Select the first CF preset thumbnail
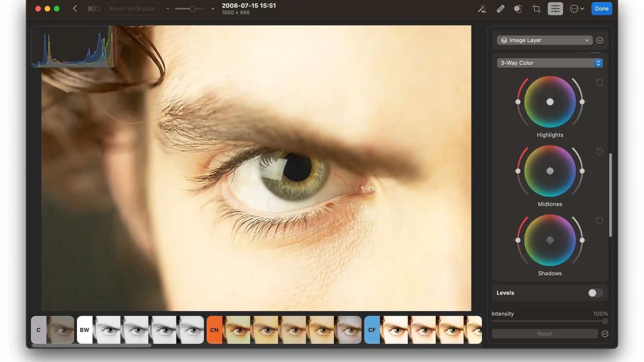The image size is (644, 362). pos(393,330)
